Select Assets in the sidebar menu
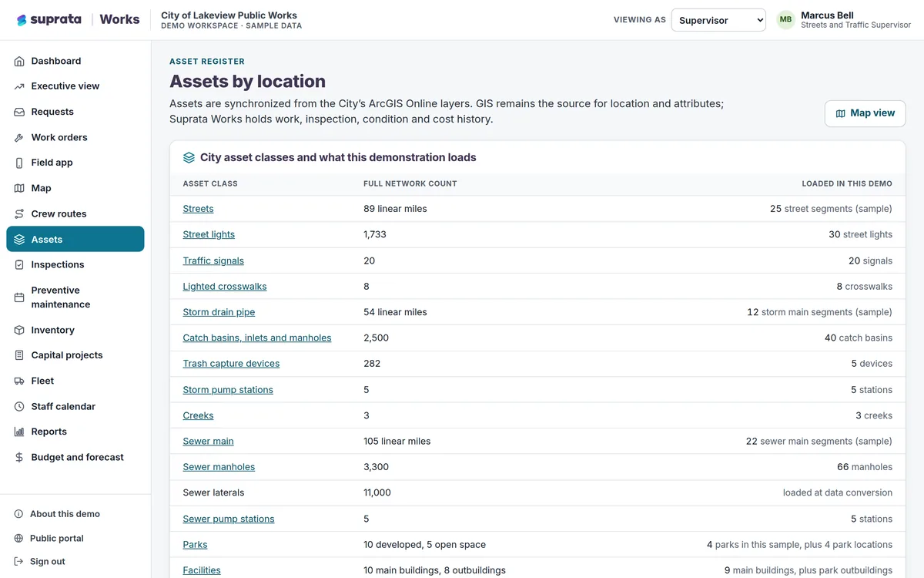 point(75,239)
